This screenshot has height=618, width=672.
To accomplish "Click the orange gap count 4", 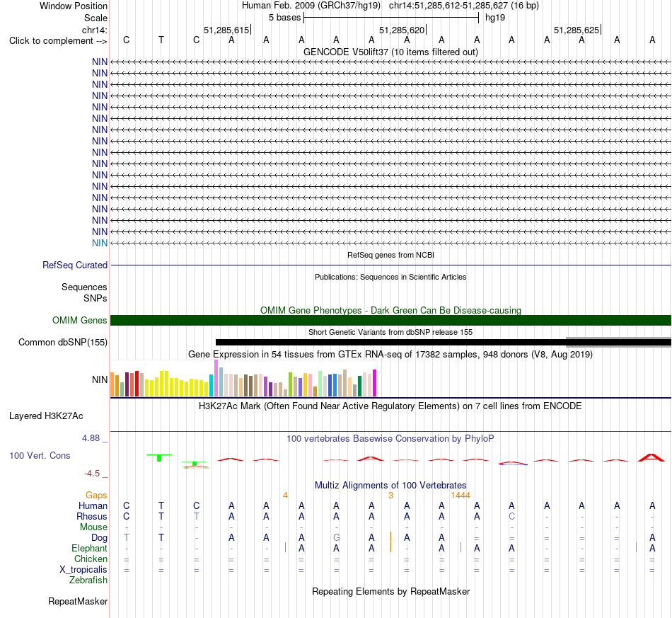I will [285, 496].
